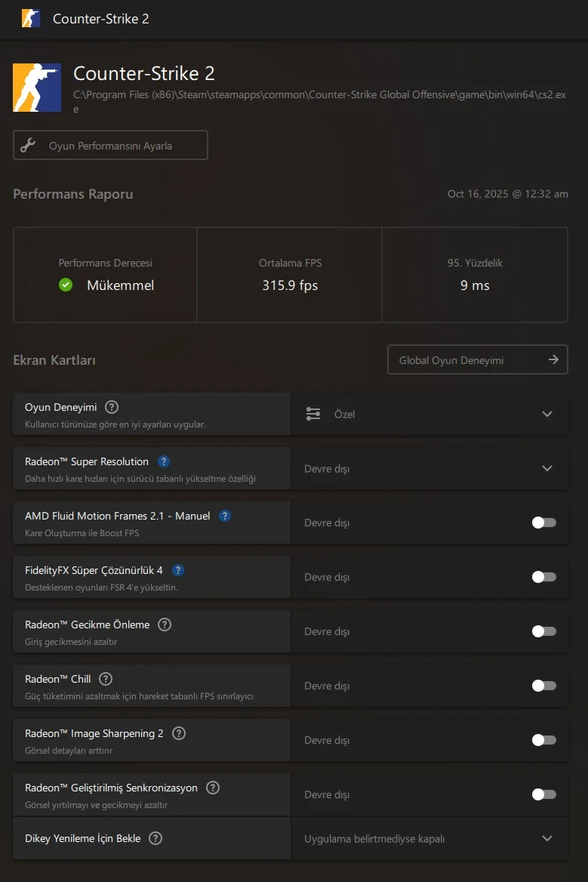Click the help icon beside Radeon Chill
588x882 pixels.
(x=106, y=679)
